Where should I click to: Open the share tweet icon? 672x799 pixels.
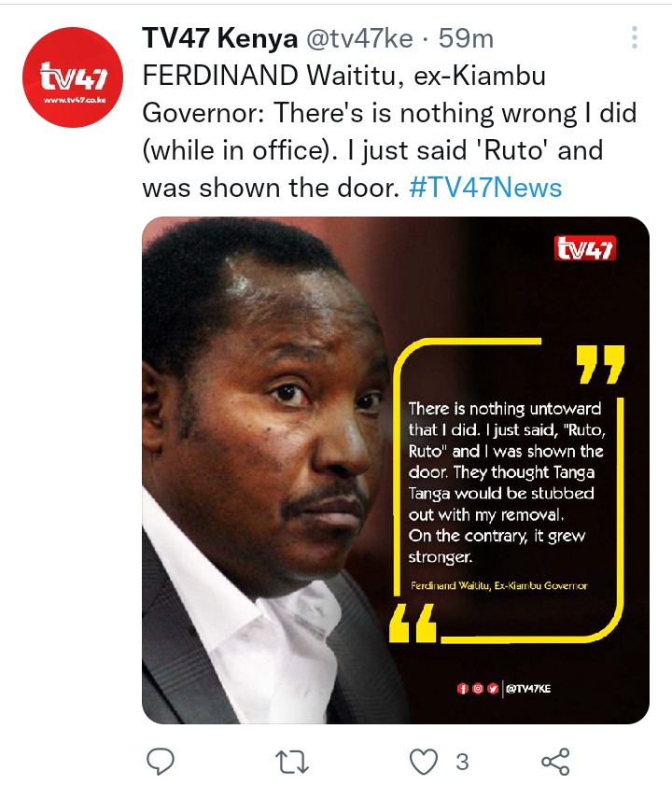555,762
